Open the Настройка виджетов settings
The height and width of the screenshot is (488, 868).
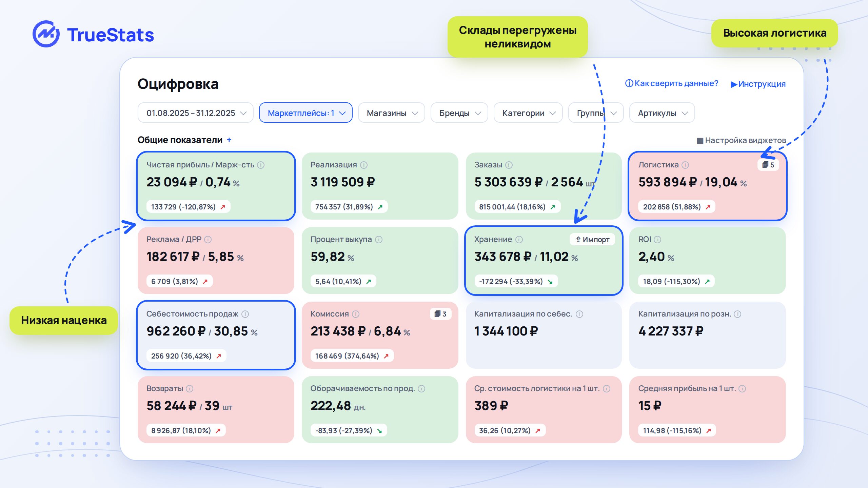(x=741, y=140)
